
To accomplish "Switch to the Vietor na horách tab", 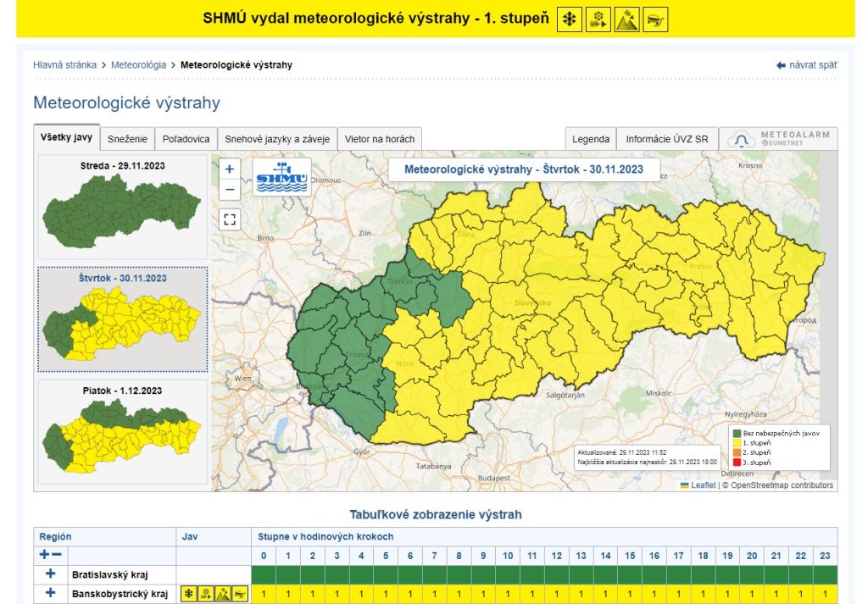I will coord(379,139).
